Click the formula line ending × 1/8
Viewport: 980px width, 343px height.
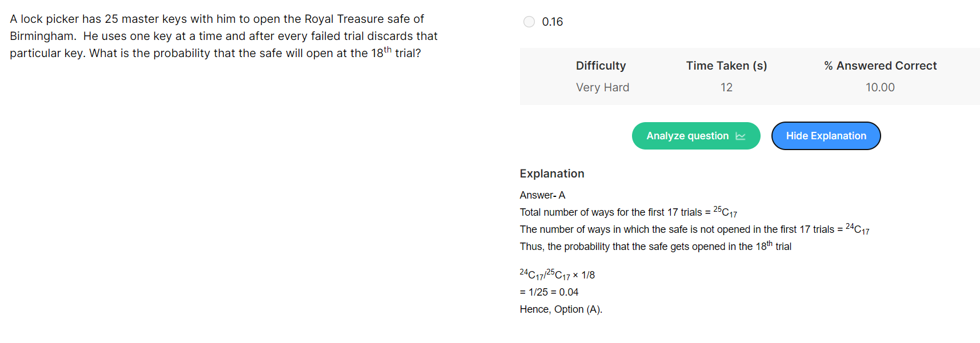[x=557, y=275]
